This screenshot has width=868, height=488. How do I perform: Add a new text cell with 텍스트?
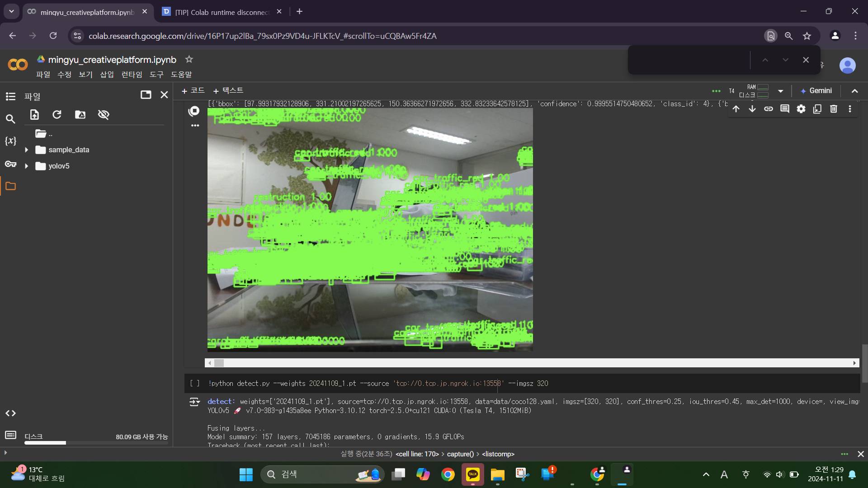(x=228, y=90)
